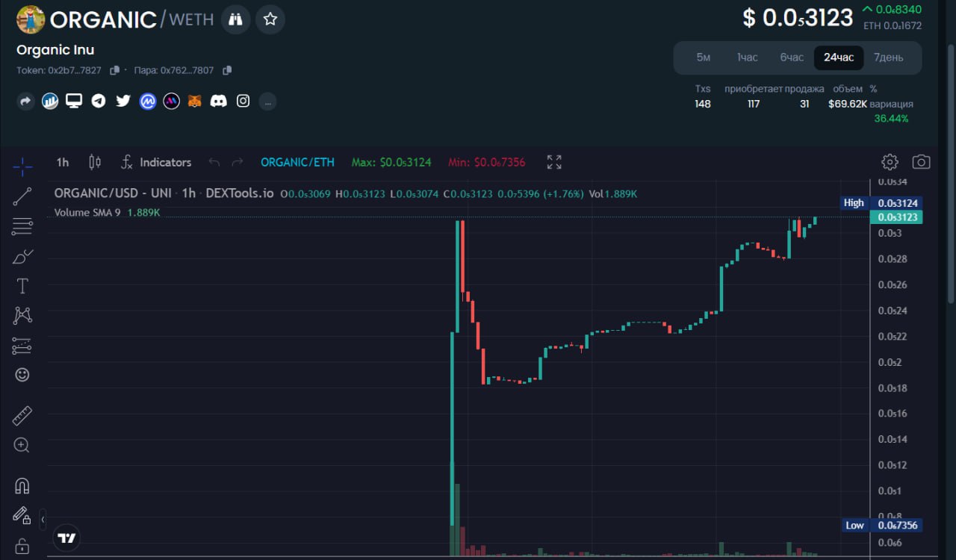The width and height of the screenshot is (956, 560).
Task: Select the ruler measure tool
Action: pyautogui.click(x=22, y=416)
